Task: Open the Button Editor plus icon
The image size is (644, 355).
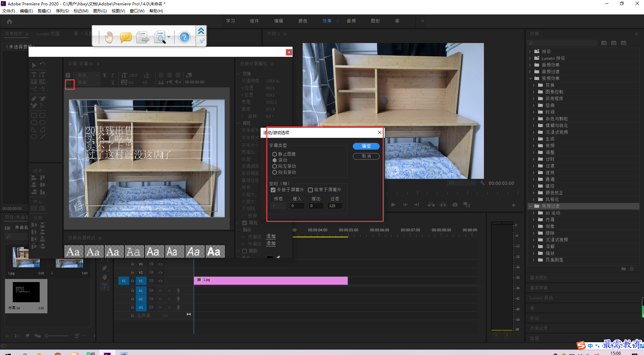Action: point(514,205)
